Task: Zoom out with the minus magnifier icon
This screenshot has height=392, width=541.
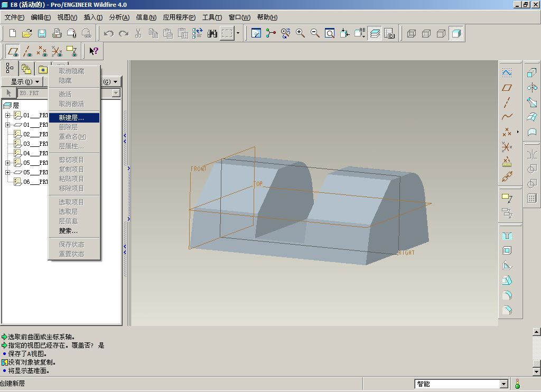Action: 315,33
